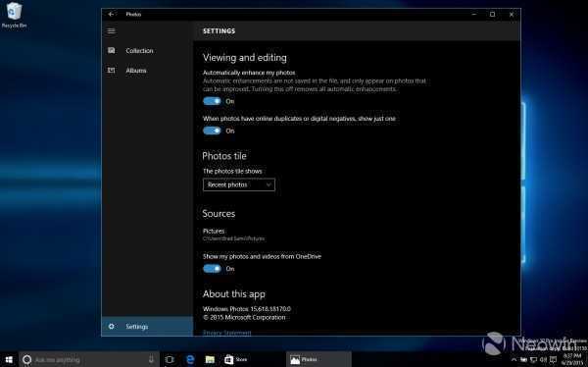Click the Pictures source folder entry
Viewport: 588px width, 367px height.
tap(233, 235)
